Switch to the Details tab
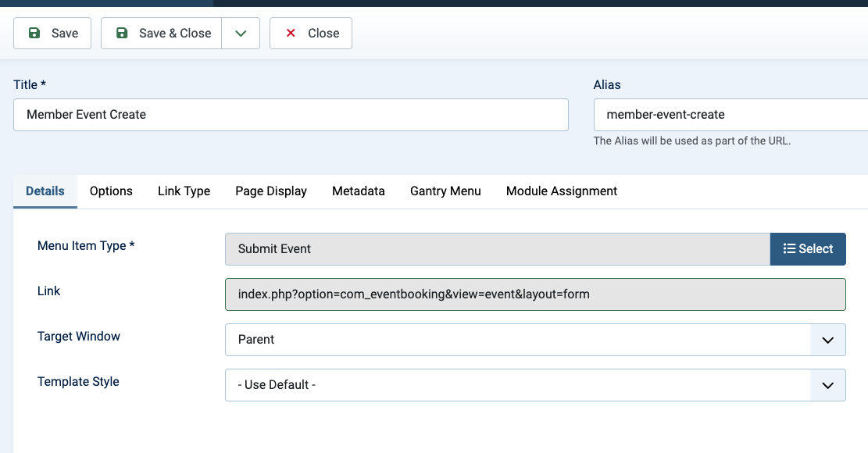 coord(45,191)
